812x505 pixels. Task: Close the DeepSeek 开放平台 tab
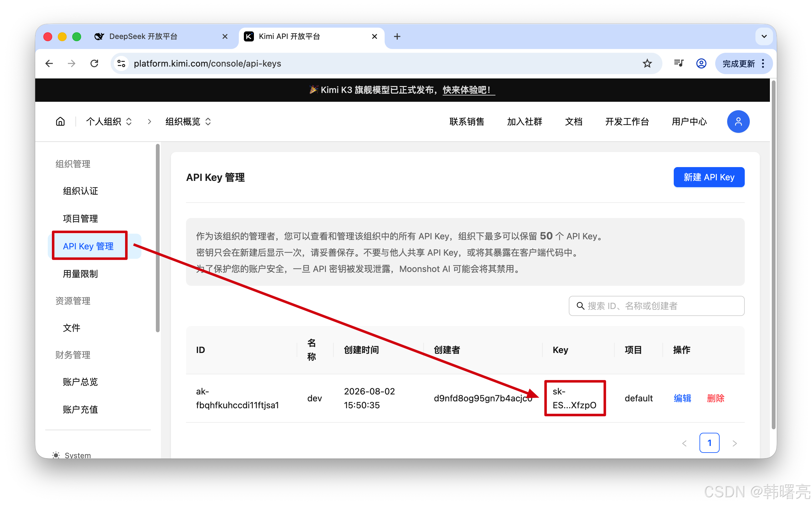225,36
